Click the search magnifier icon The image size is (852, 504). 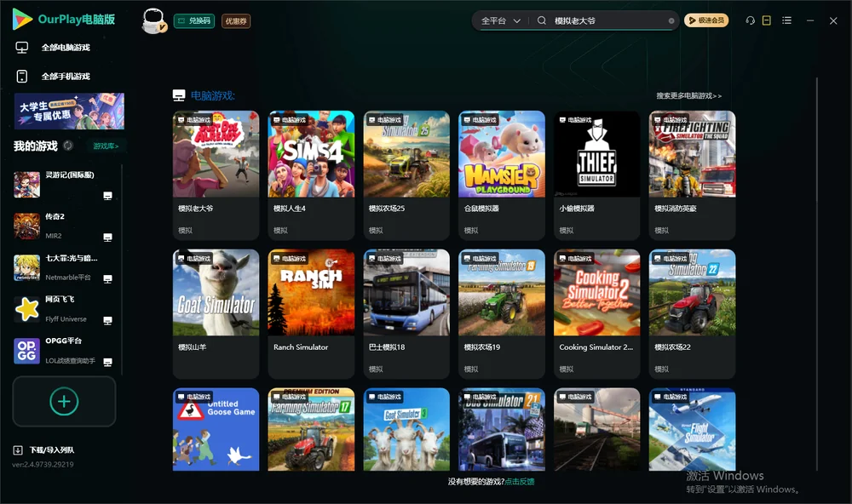click(542, 20)
